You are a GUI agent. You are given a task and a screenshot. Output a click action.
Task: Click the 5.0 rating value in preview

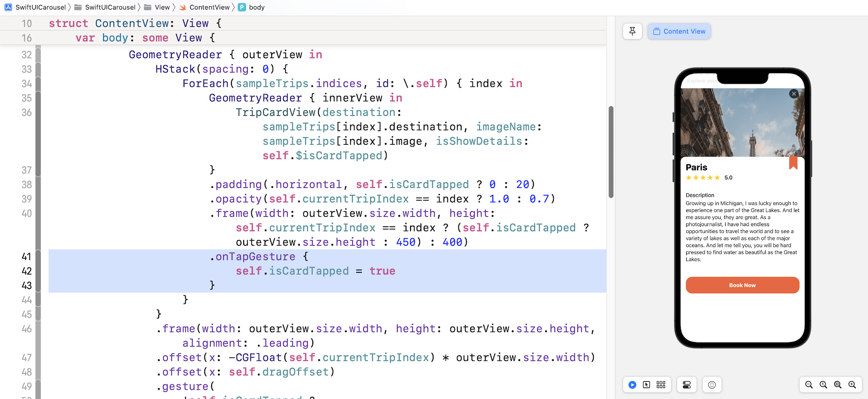(x=728, y=178)
